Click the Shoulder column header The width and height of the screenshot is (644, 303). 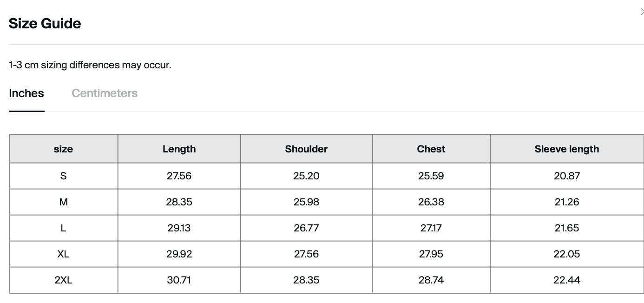[x=306, y=149]
